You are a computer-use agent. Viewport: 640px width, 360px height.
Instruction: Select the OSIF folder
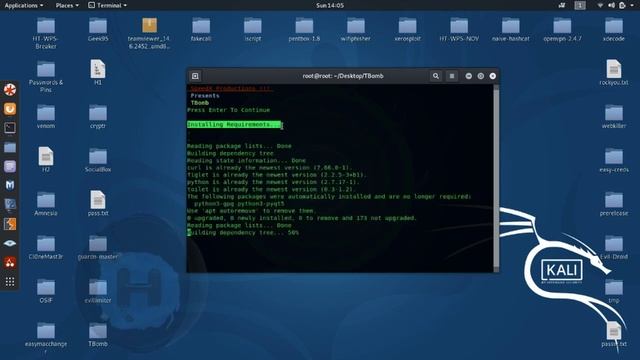click(46, 291)
